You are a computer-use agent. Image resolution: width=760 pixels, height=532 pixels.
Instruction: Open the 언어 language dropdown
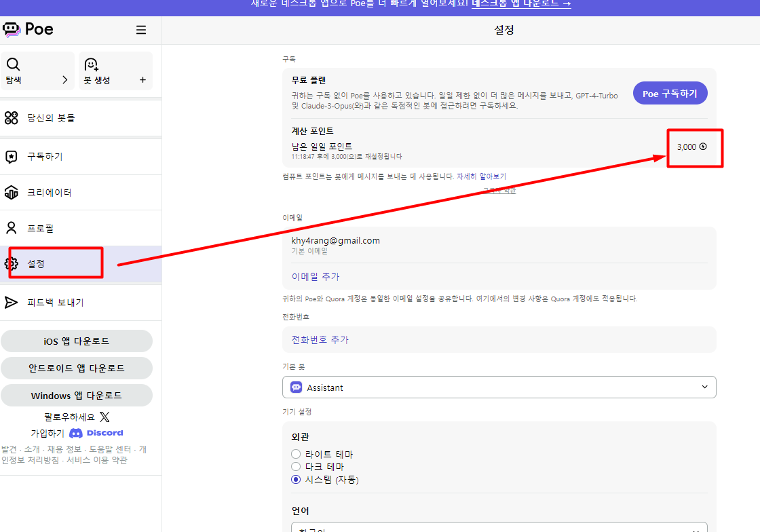(499, 527)
